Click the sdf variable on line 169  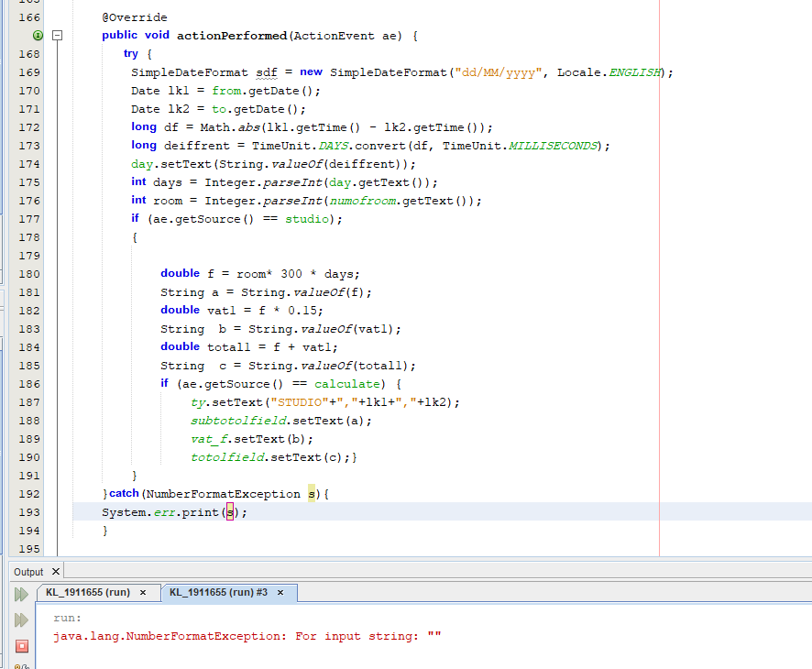click(x=267, y=72)
